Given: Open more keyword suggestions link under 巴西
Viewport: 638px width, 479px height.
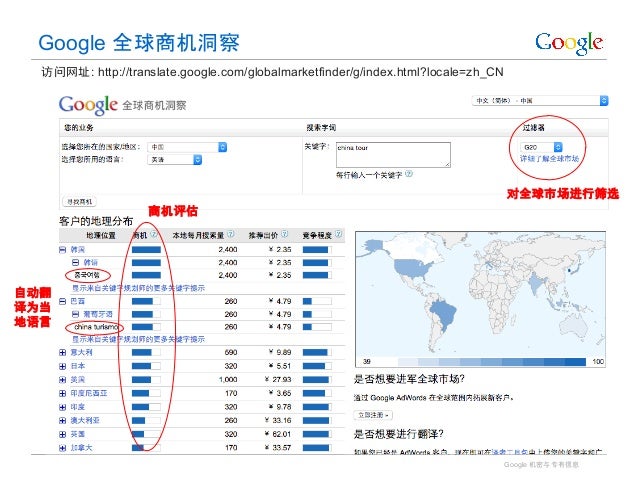Looking at the screenshot, I should pos(138,339).
